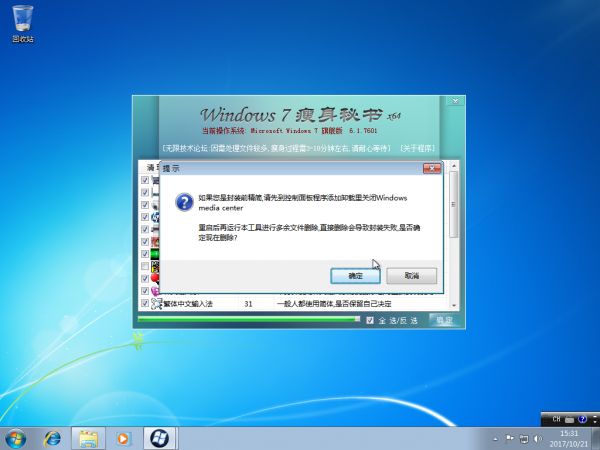The width and height of the screenshot is (600, 450).
Task: Click the network icon in the system tray
Action: coord(524,439)
